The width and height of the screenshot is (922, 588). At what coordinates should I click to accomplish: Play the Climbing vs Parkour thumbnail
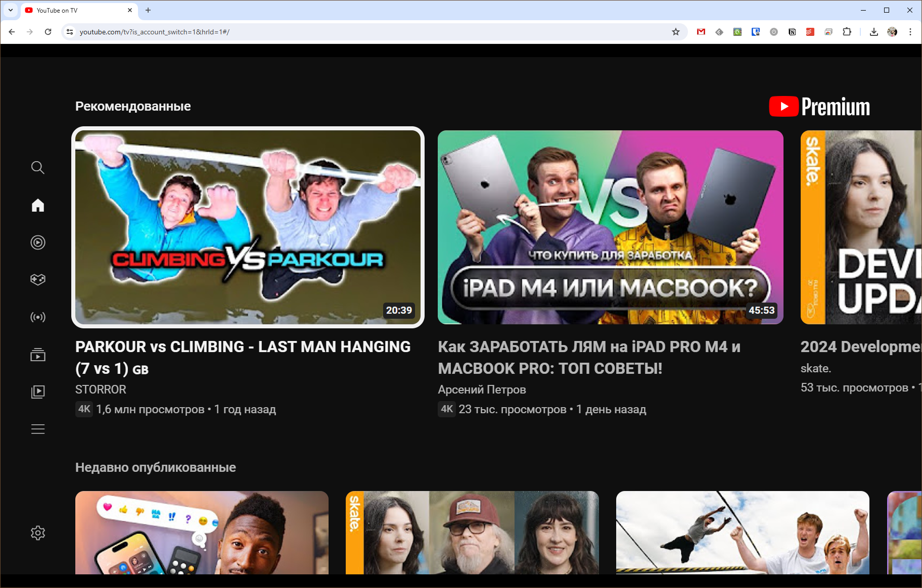pyautogui.click(x=248, y=227)
